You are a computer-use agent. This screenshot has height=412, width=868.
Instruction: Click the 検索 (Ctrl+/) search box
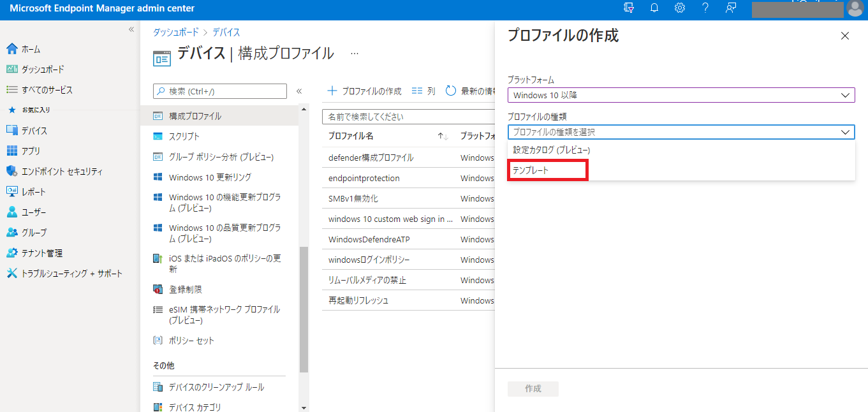pos(220,91)
